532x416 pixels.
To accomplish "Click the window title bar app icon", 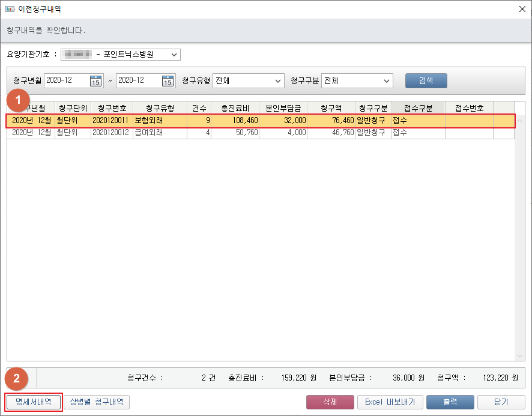I will (x=10, y=9).
